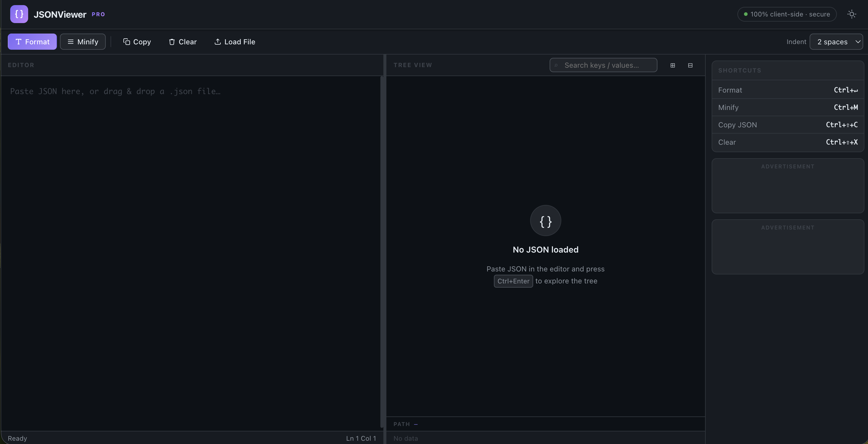868x444 pixels.
Task: Click the Clear shortcut Ctrl+⇧+X row
Action: coord(788,142)
